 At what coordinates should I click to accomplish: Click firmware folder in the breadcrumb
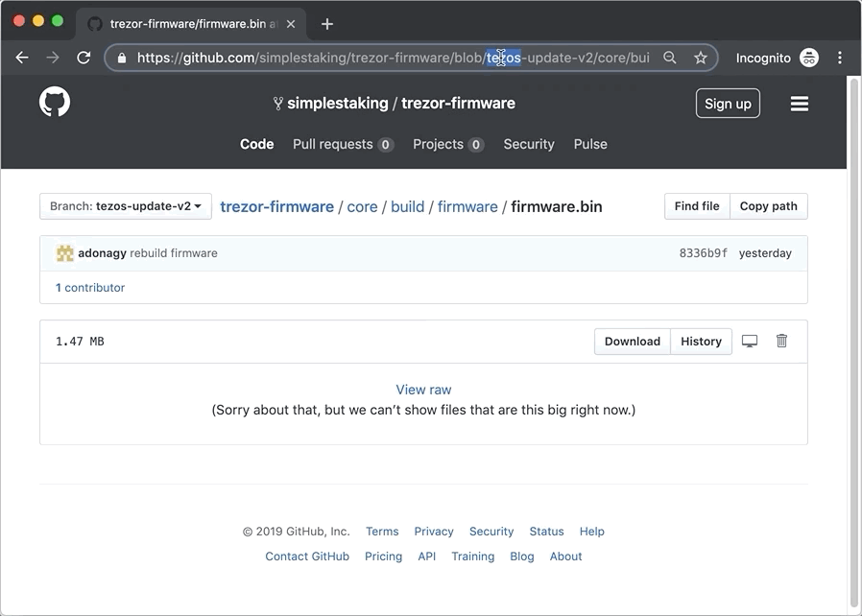click(x=467, y=206)
